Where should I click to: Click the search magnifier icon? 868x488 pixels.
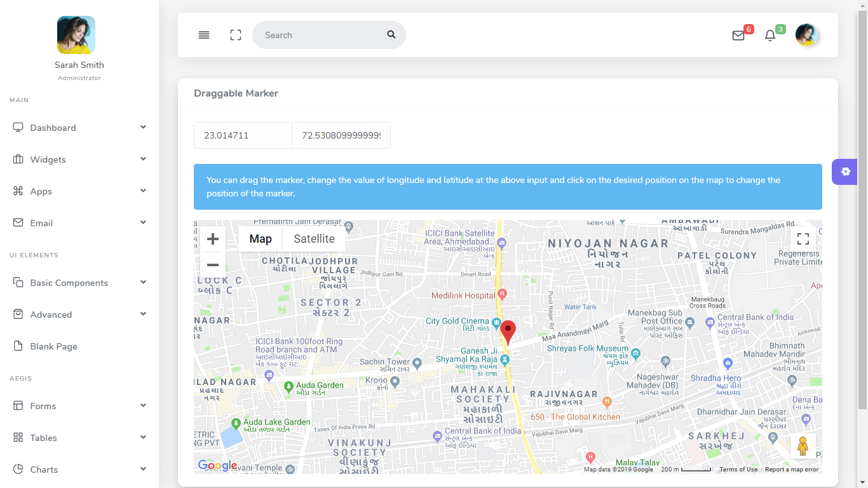click(391, 35)
